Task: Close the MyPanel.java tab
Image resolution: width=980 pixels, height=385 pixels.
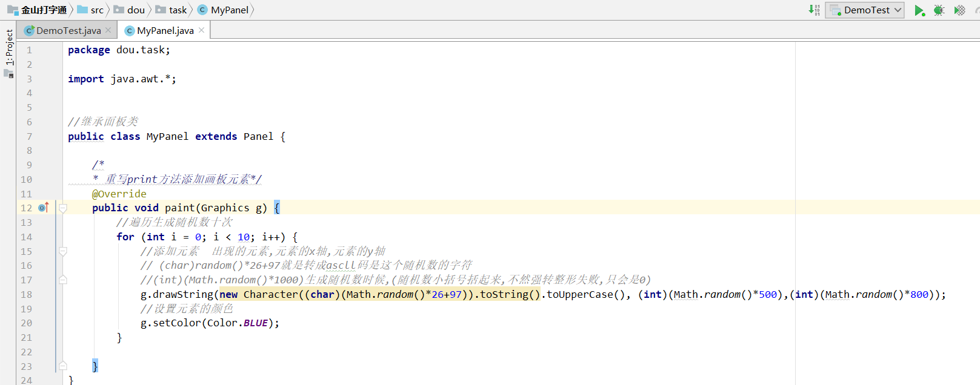Action: (x=201, y=30)
